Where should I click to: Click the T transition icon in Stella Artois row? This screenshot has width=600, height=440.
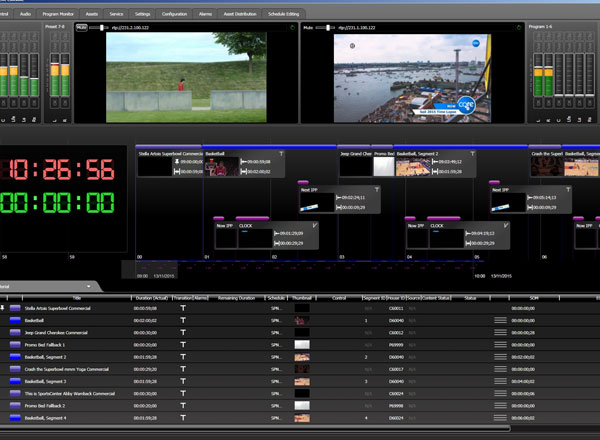(x=183, y=308)
